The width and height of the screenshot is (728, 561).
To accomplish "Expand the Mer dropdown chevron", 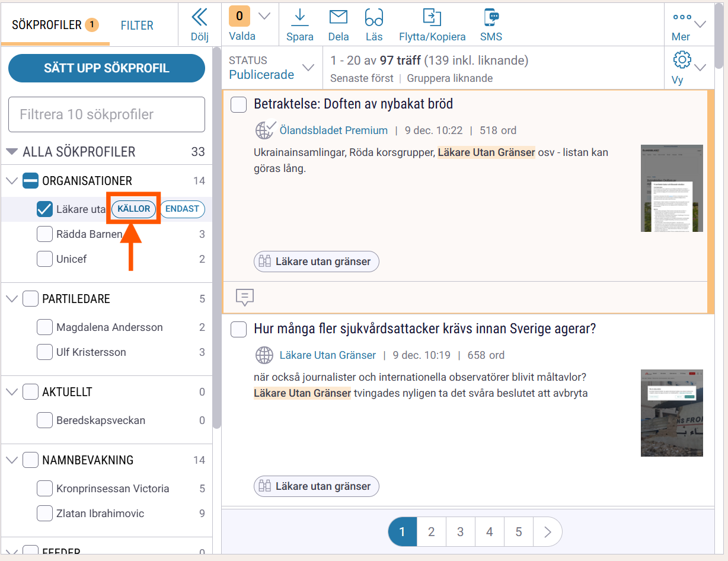I will click(x=700, y=24).
